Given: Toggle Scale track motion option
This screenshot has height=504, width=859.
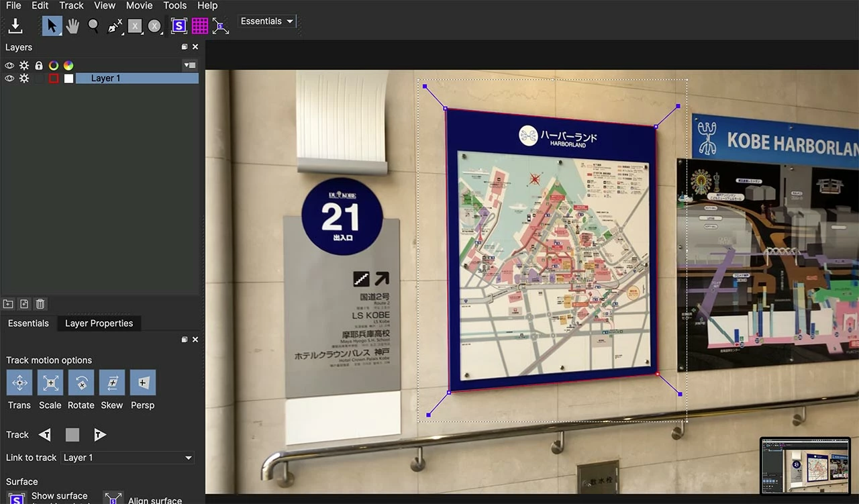Looking at the screenshot, I should point(50,383).
